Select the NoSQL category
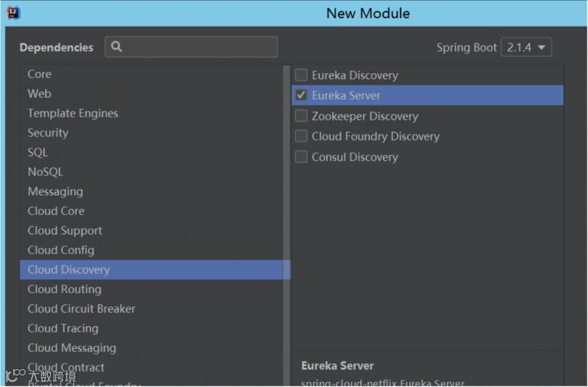 (151, 172)
